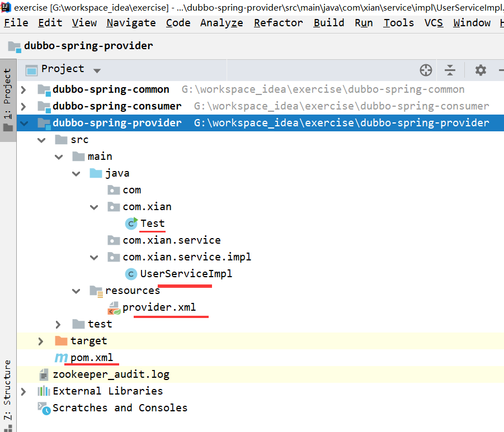Open the Code menu

[178, 23]
